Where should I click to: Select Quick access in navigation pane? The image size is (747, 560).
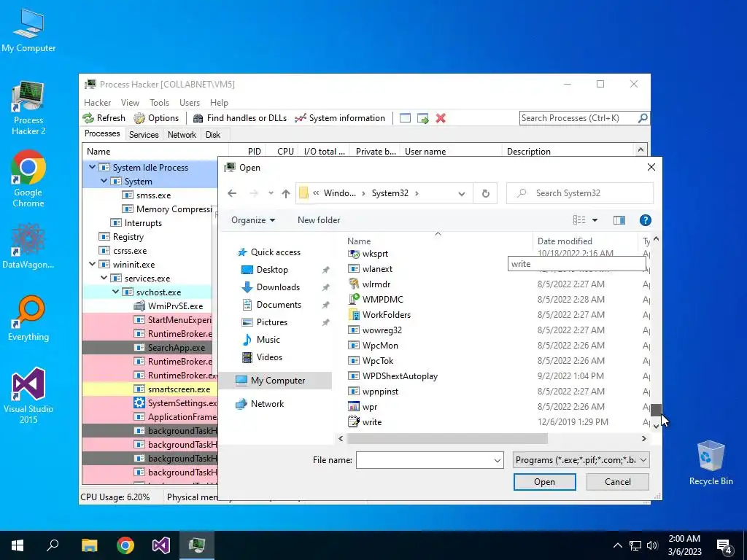[x=275, y=252]
